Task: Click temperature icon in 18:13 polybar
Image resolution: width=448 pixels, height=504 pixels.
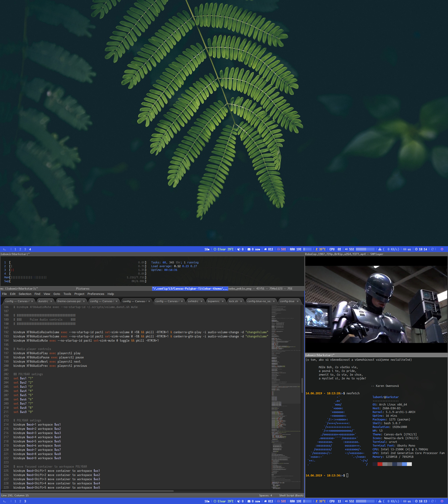Action: [317, 501]
